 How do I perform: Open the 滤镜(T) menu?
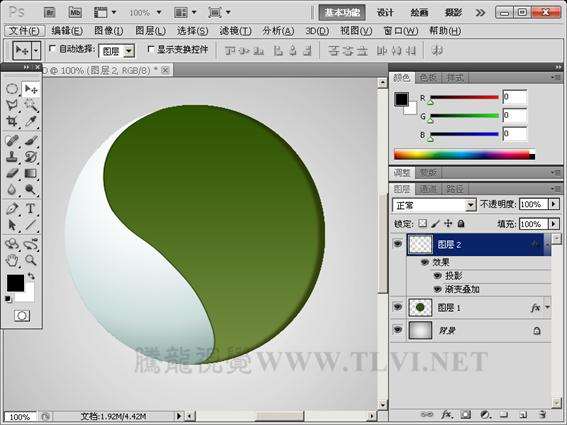click(235, 31)
